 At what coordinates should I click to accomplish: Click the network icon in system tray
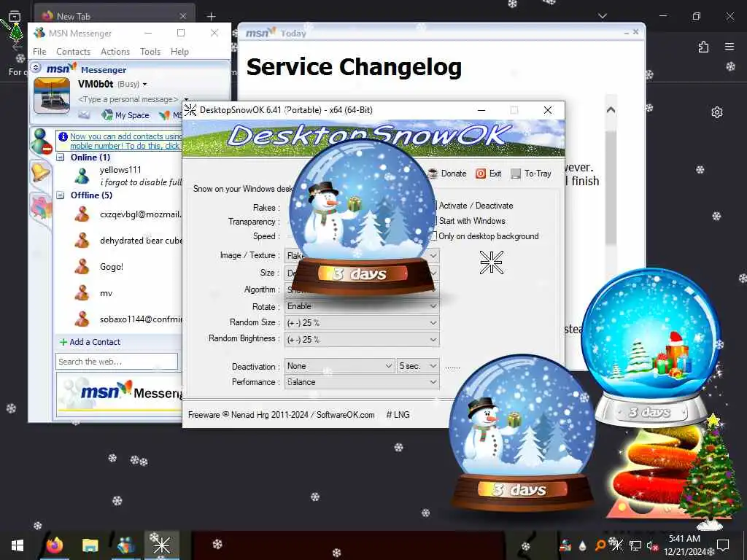point(635,545)
